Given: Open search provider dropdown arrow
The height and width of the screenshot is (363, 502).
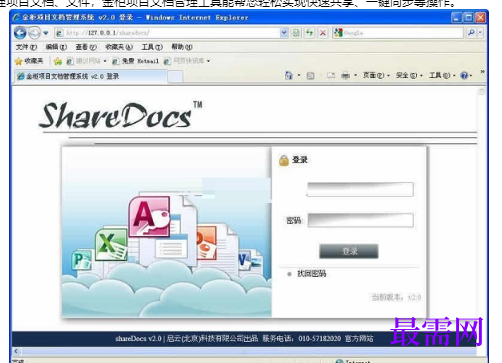Looking at the screenshot, I should click(480, 33).
